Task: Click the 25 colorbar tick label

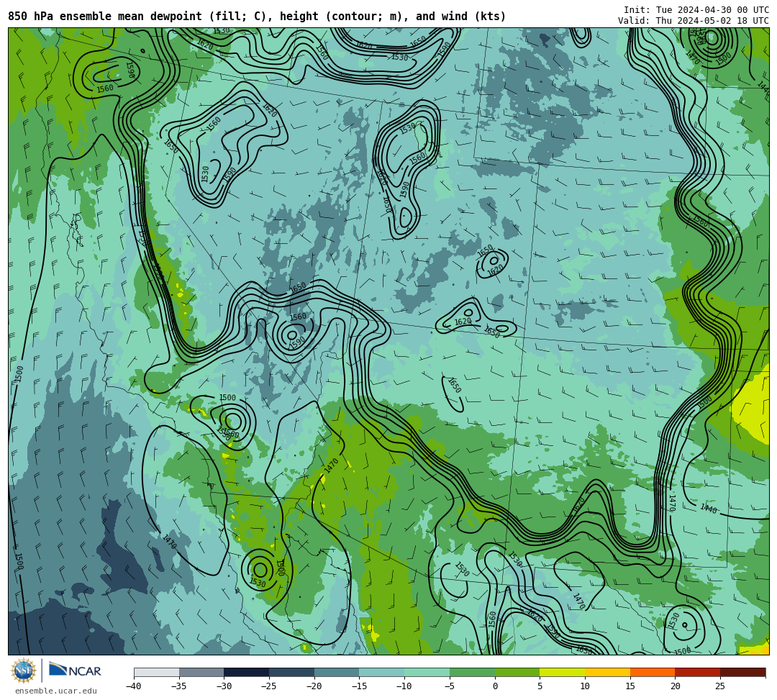Action: pyautogui.click(x=720, y=686)
